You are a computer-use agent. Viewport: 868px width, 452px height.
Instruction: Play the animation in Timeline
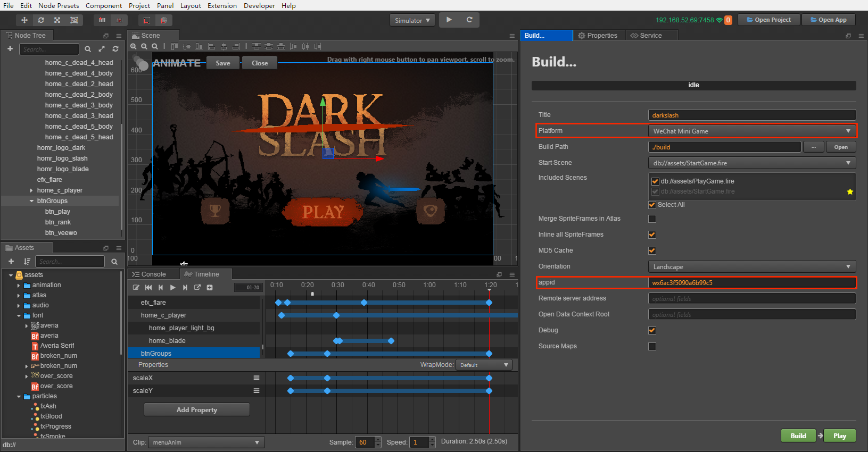[x=173, y=288]
